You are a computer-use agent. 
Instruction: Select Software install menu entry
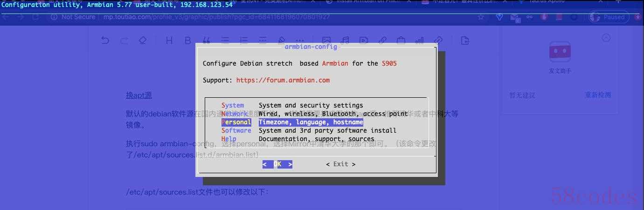coord(236,130)
